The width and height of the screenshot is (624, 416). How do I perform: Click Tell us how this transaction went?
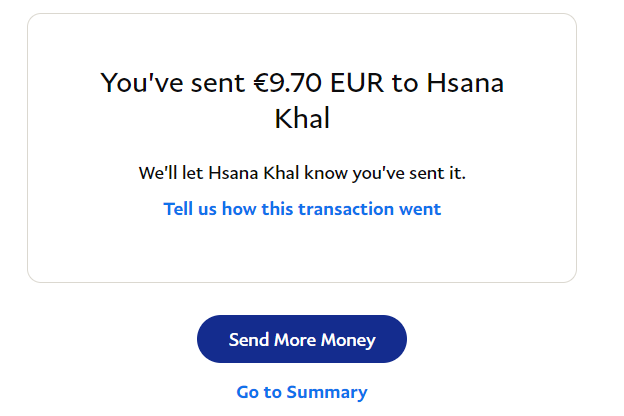tap(302, 209)
